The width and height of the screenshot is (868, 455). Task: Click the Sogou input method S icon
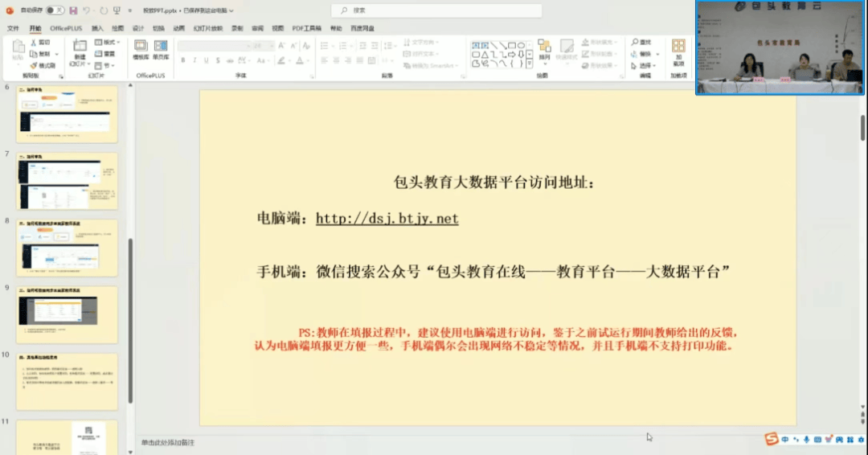[x=771, y=439]
